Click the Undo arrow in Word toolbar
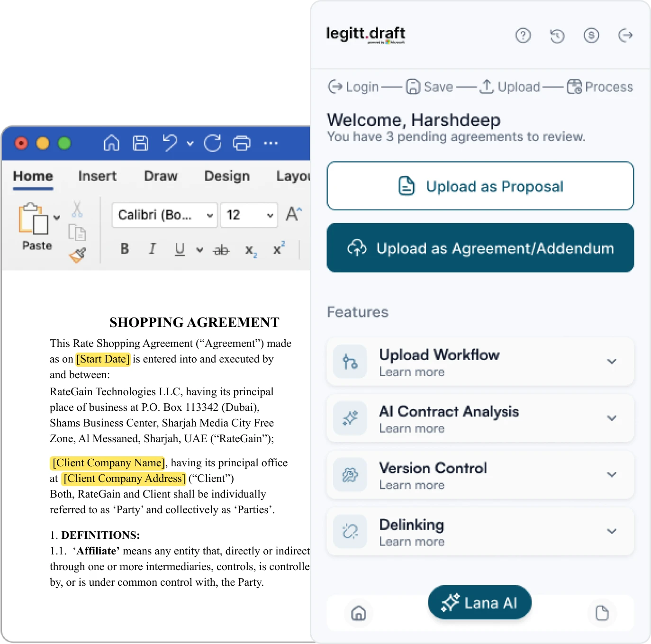Screen dimensions: 651x644 170,143
